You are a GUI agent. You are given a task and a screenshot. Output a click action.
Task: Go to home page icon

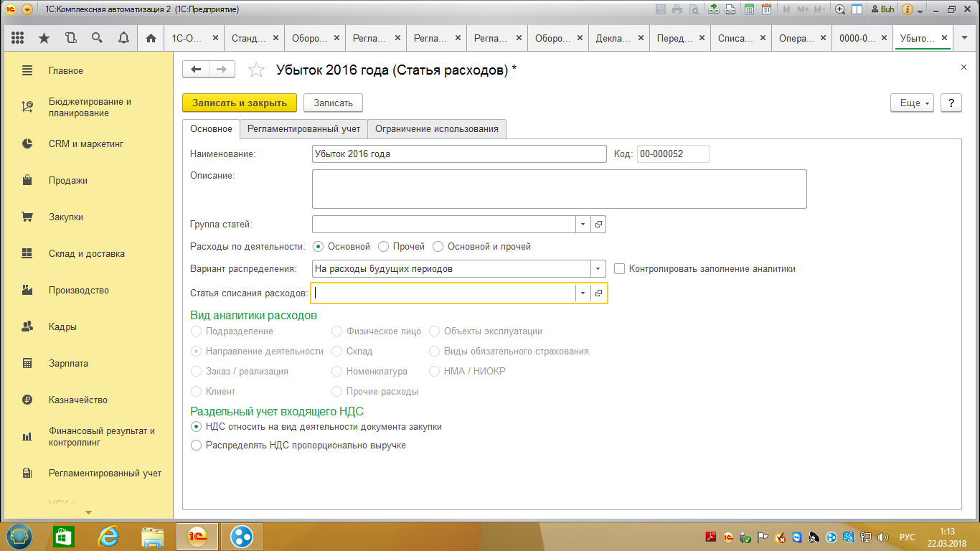pyautogui.click(x=151, y=38)
